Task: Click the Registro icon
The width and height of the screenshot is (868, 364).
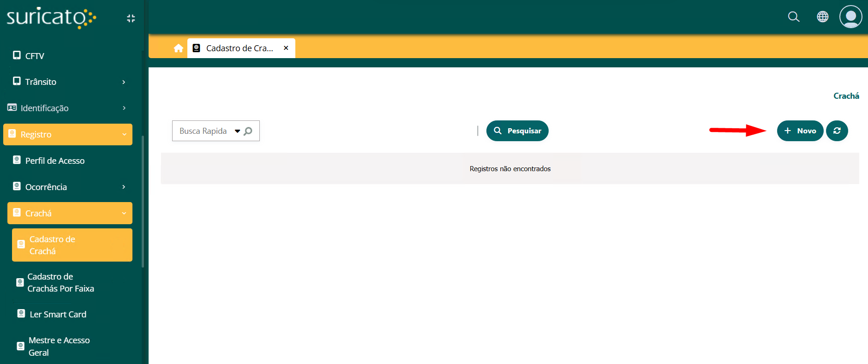Action: click(12, 134)
